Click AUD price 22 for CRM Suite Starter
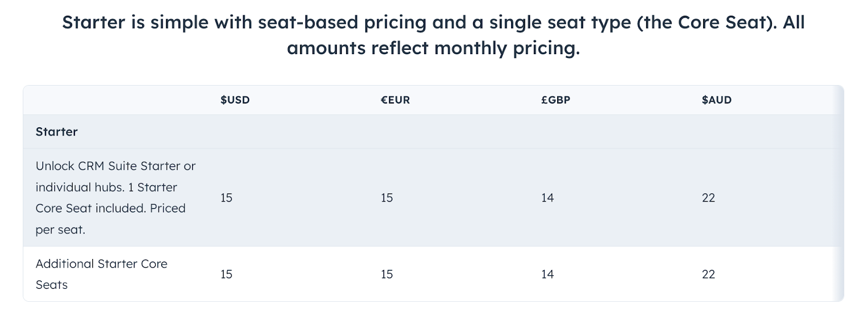 point(709,198)
